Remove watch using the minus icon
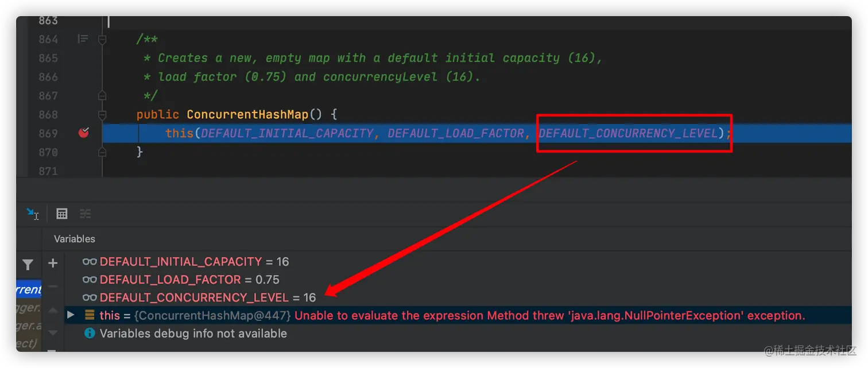868x368 pixels. pos(53,286)
